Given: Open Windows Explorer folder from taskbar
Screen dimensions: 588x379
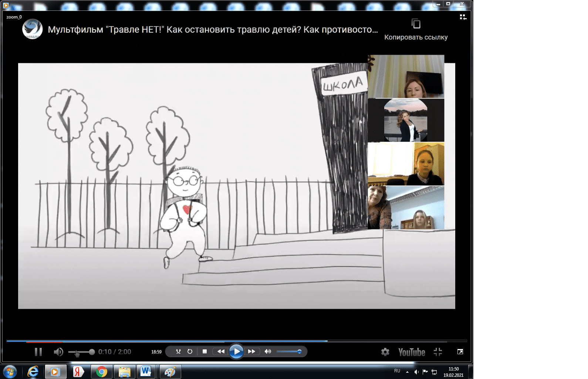Looking at the screenshot, I should point(124,372).
